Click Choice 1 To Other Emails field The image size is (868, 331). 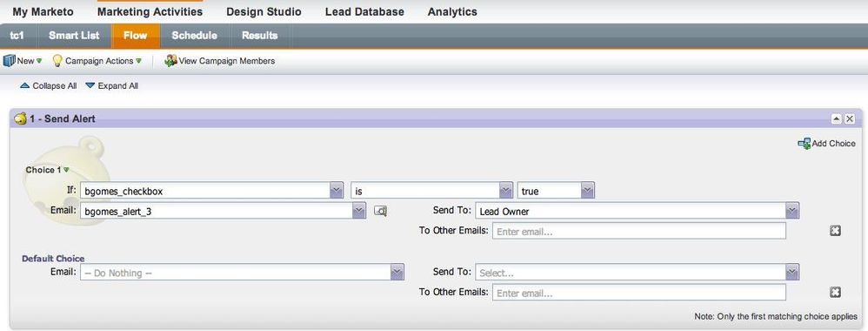pyautogui.click(x=638, y=231)
